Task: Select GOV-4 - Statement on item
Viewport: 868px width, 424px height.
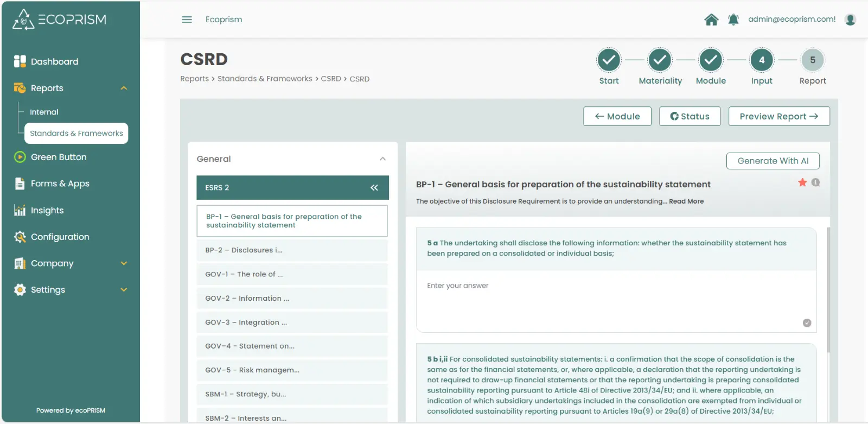Action: 292,346
